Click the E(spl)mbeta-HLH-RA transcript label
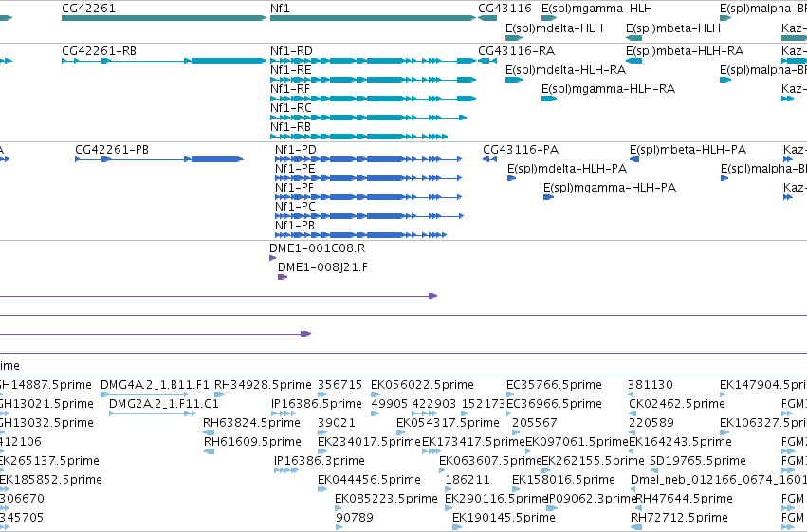 tap(685, 51)
